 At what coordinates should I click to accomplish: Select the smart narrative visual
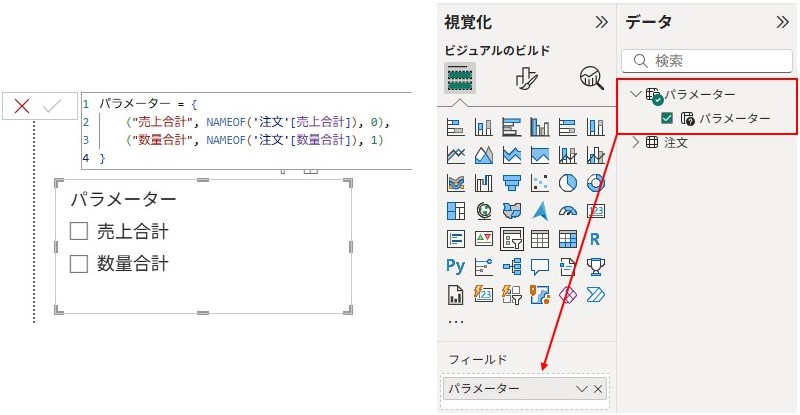coord(568,266)
